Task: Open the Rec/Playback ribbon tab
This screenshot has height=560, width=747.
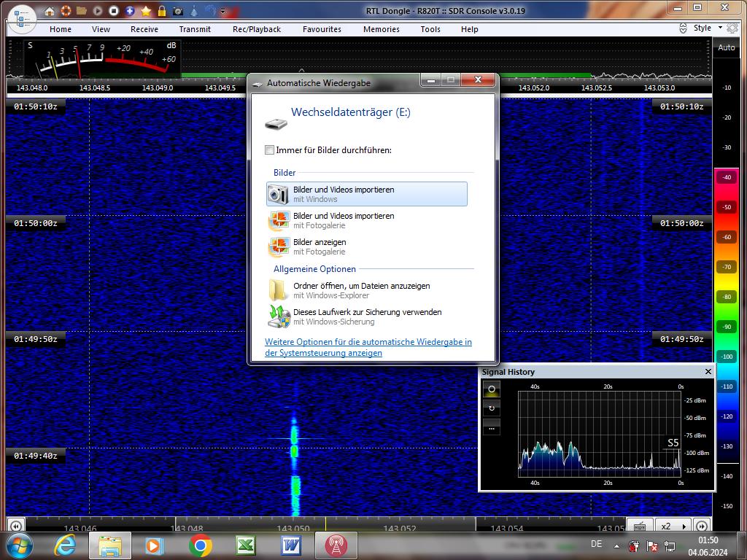Action: [x=257, y=29]
